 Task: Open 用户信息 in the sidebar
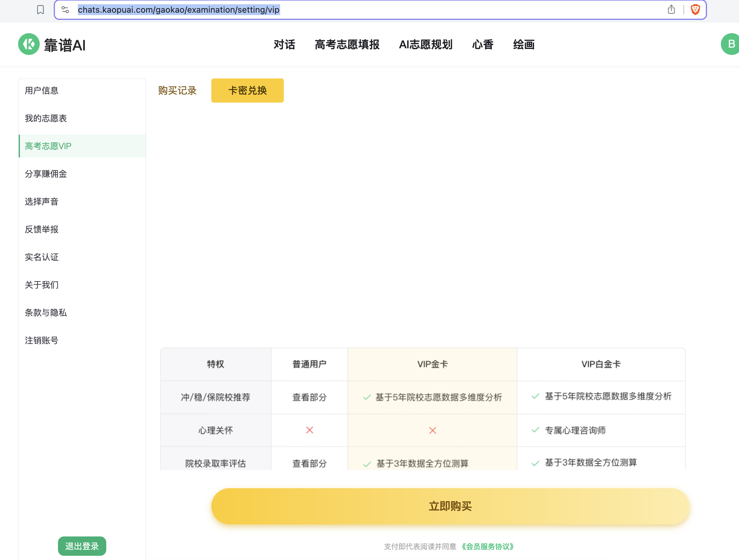point(42,91)
